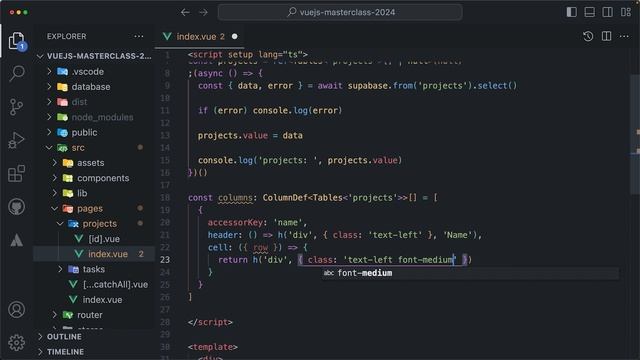Open the Source Control view

pyautogui.click(x=16, y=107)
